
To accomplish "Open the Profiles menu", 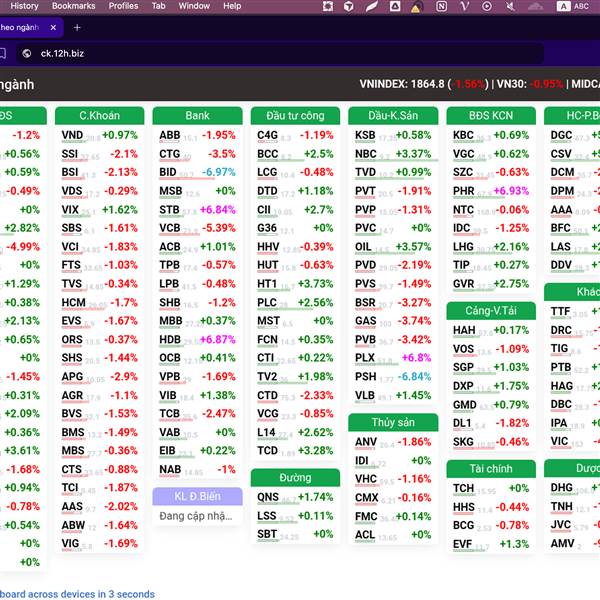I will 123,6.
